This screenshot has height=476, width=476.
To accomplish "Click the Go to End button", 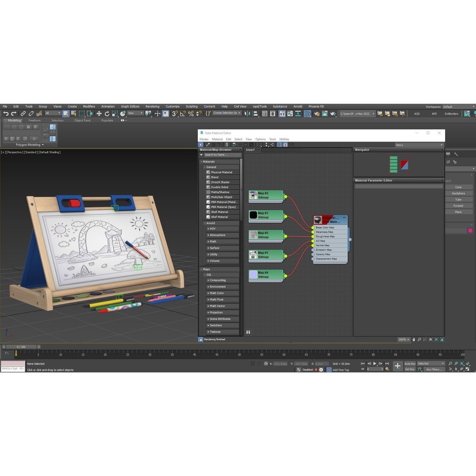I will (x=387, y=363).
